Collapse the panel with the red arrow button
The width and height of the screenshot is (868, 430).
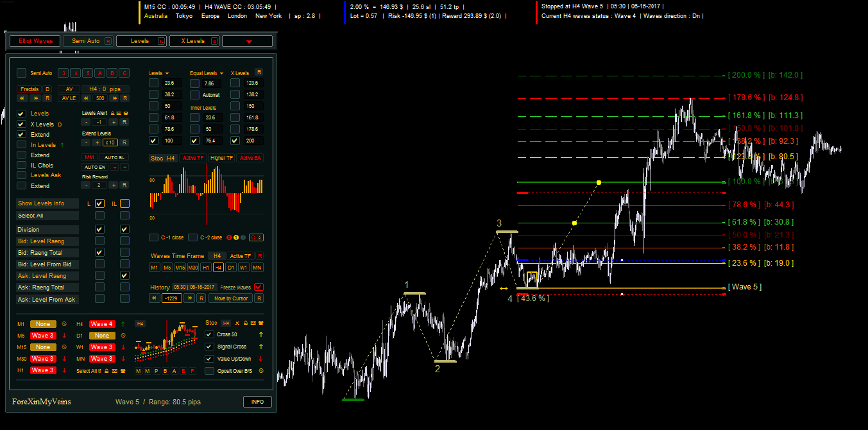248,41
